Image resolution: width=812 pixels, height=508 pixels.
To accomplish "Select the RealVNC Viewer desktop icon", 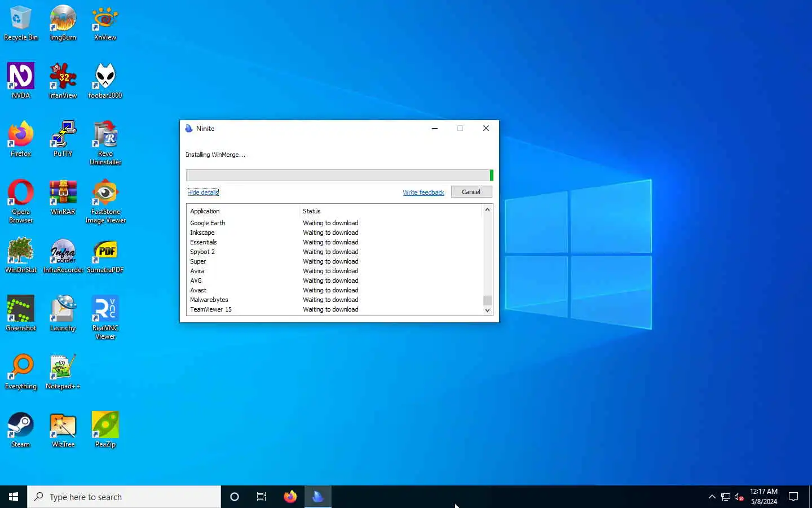I will pyautogui.click(x=105, y=318).
